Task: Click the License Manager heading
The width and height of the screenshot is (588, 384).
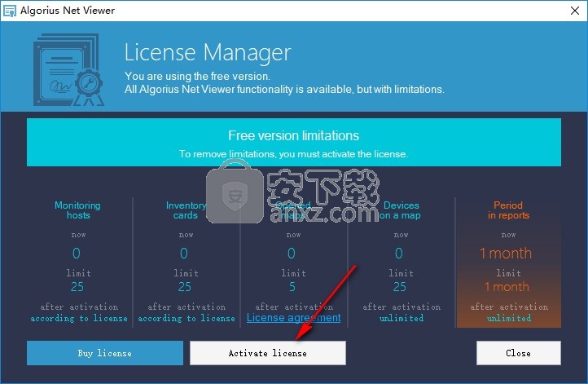Action: pos(208,52)
